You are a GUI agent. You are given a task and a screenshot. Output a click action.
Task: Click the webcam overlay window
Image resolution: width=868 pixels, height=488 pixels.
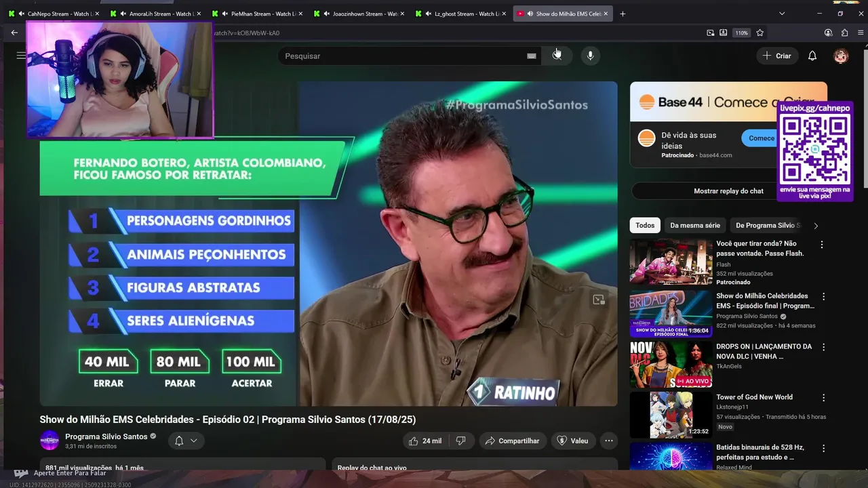pos(120,79)
